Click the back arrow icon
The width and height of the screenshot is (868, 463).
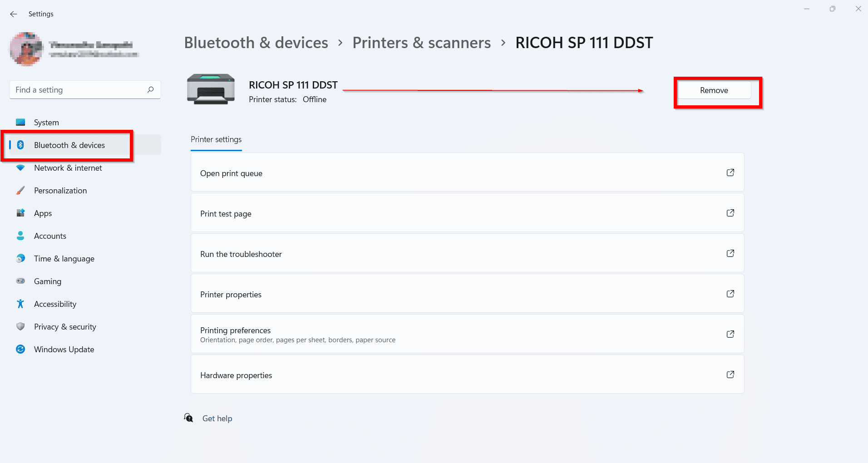(x=14, y=14)
